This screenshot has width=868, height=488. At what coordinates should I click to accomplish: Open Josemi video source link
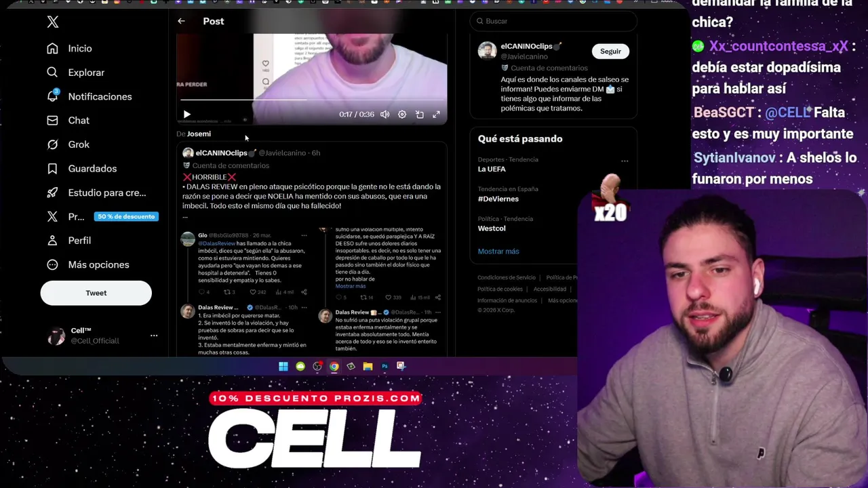(x=199, y=134)
